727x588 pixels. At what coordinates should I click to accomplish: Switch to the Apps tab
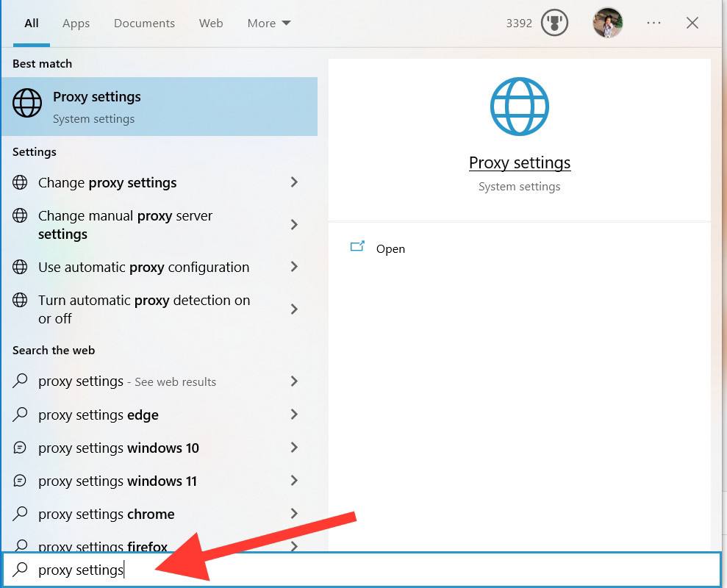(x=76, y=23)
